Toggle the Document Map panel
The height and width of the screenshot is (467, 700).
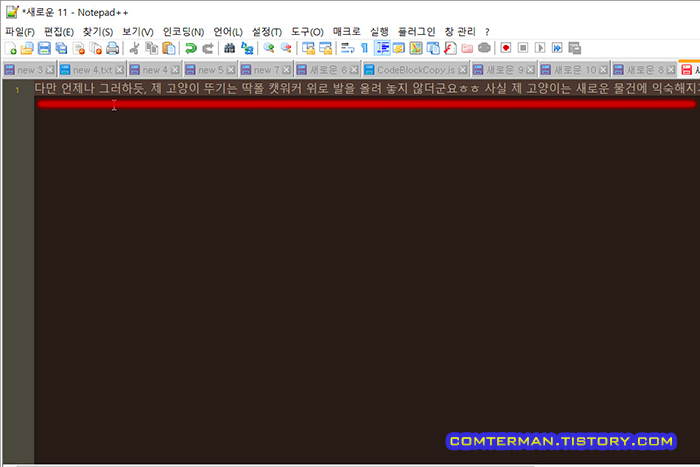416,48
